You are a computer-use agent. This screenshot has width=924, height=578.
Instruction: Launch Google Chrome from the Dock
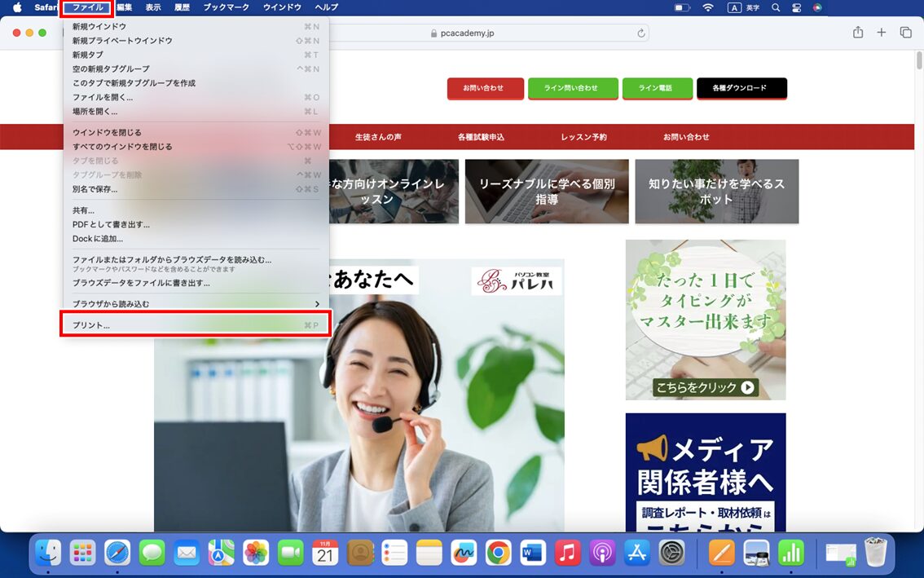(498, 552)
